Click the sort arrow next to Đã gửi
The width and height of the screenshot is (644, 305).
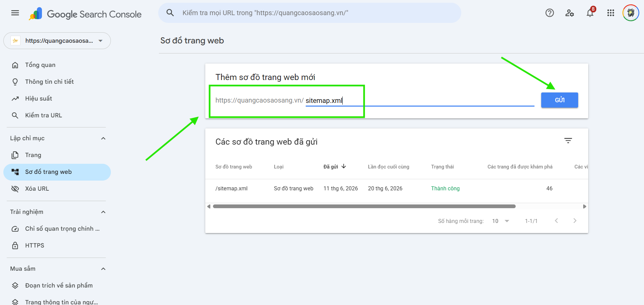[x=344, y=166]
